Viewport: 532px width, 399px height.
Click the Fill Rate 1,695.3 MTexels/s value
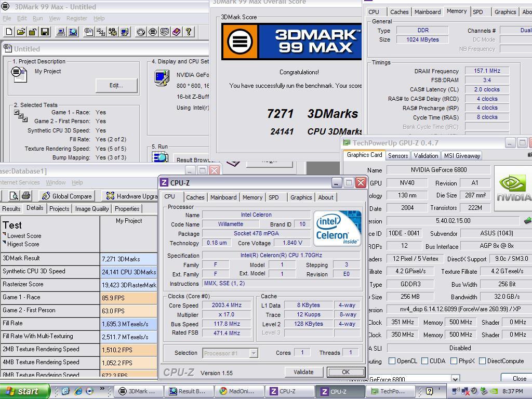click(129, 324)
